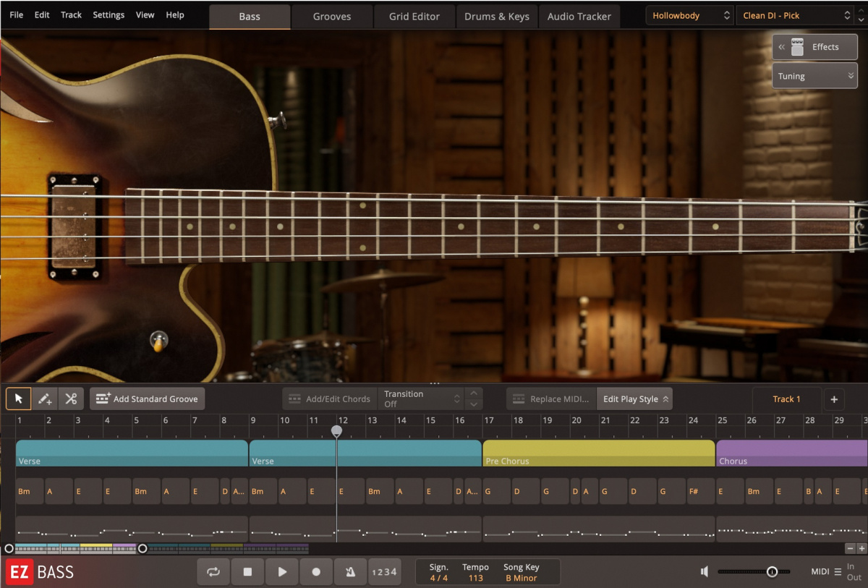The height and width of the screenshot is (588, 868).
Task: Expand the Tuning panel
Action: tap(814, 75)
